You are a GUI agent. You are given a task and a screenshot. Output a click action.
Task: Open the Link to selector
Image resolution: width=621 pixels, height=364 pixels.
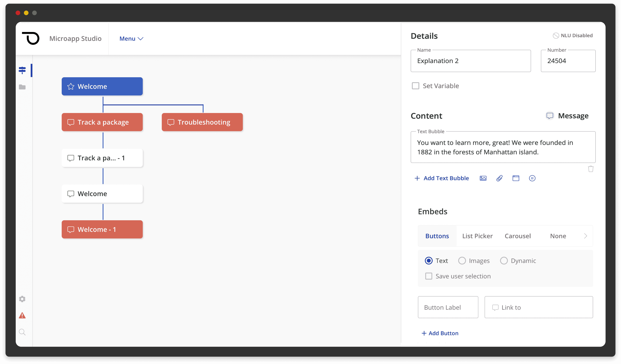click(538, 307)
